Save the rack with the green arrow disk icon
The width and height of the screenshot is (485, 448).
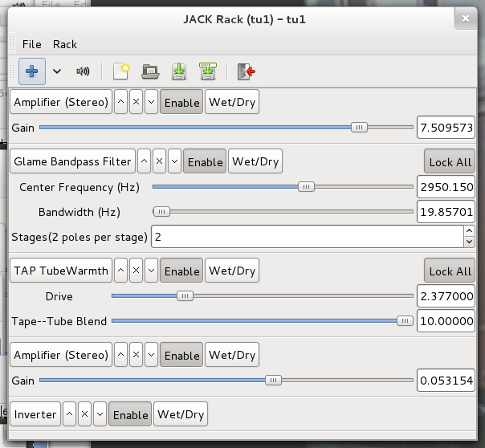(x=179, y=71)
